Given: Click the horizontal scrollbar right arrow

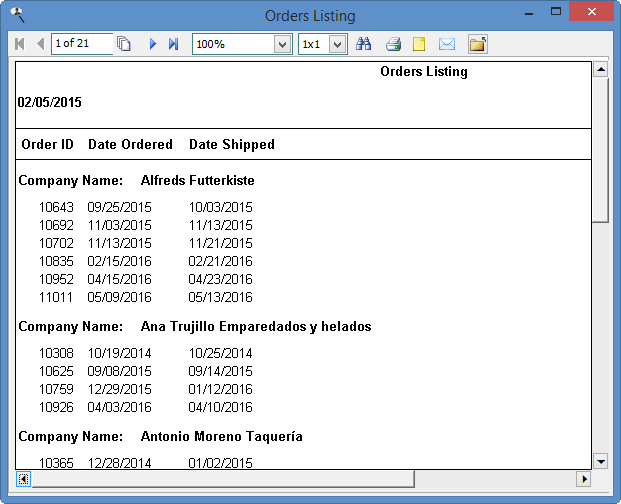Looking at the screenshot, I should (x=582, y=479).
